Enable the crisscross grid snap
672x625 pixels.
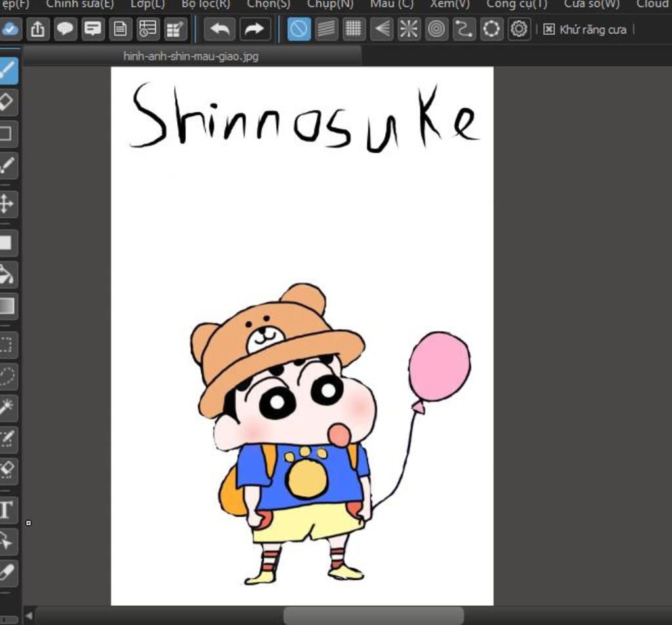click(x=354, y=29)
